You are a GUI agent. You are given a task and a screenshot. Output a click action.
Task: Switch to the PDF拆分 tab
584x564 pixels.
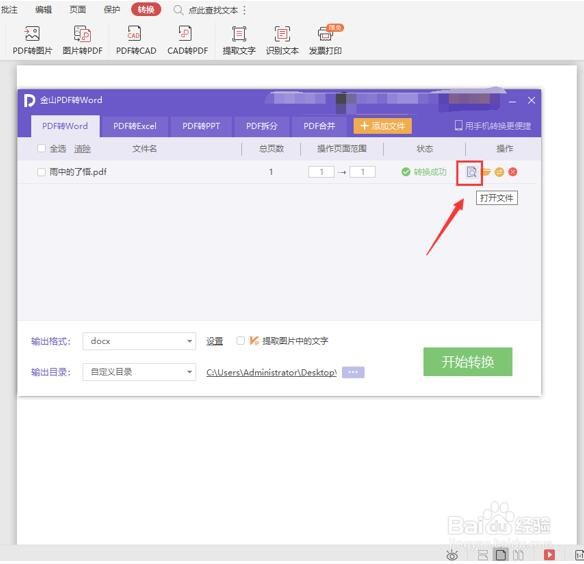coord(262,126)
